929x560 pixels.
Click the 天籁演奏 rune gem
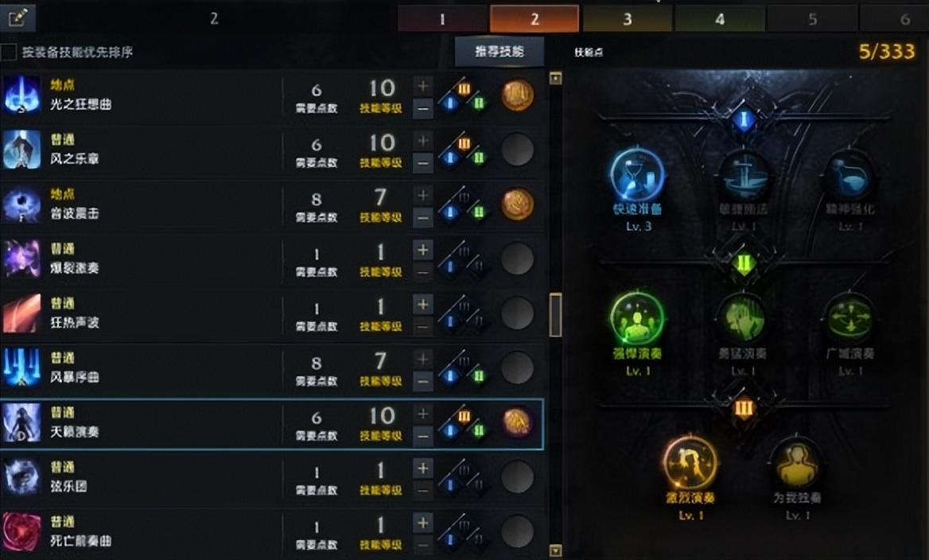click(517, 422)
